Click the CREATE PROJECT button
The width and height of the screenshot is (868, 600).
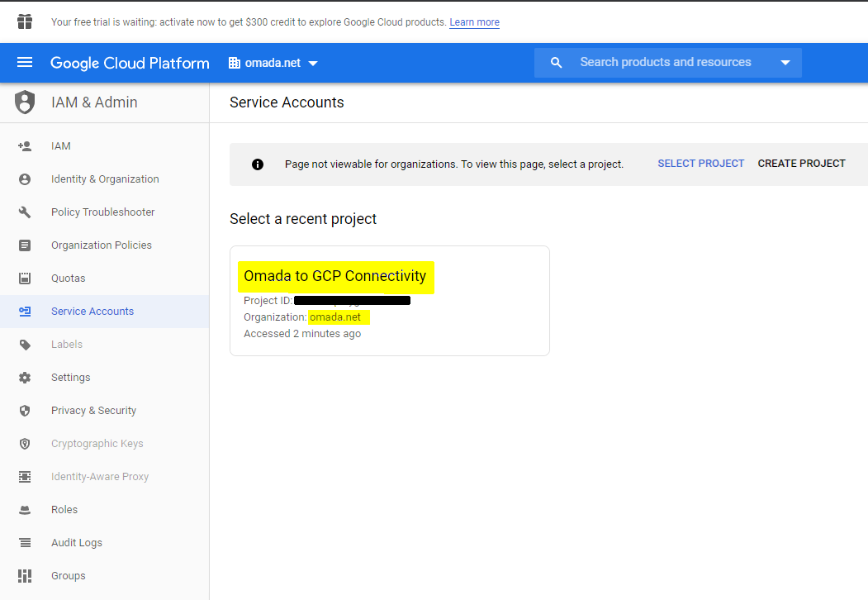[802, 164]
